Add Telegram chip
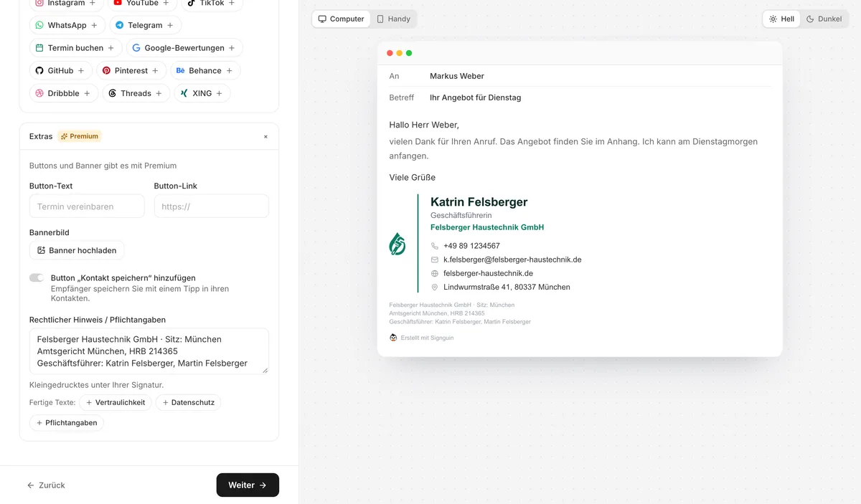 point(145,25)
